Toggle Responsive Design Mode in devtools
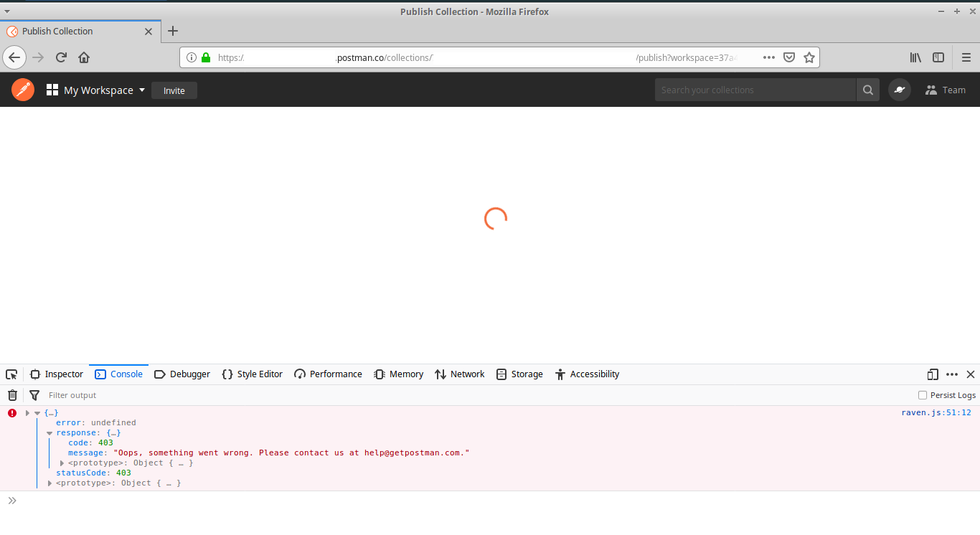 [x=932, y=374]
